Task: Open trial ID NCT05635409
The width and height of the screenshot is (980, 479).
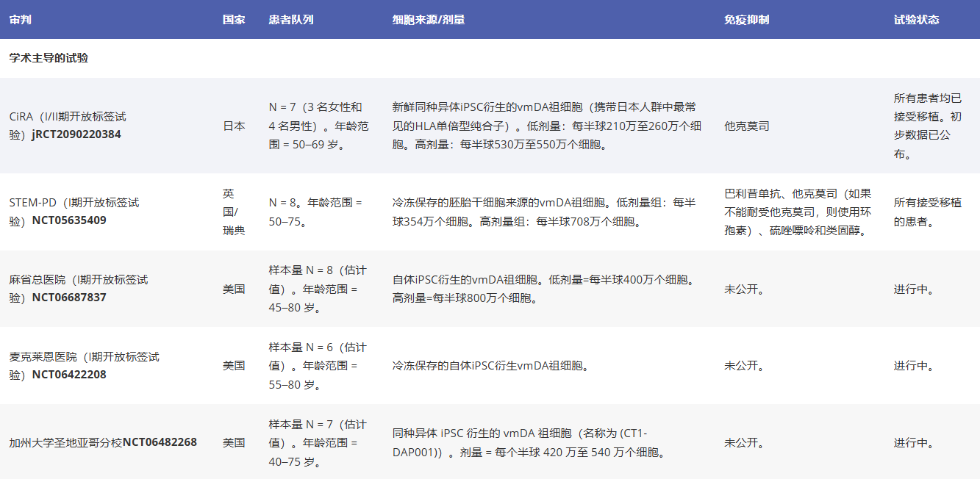Action: point(69,220)
